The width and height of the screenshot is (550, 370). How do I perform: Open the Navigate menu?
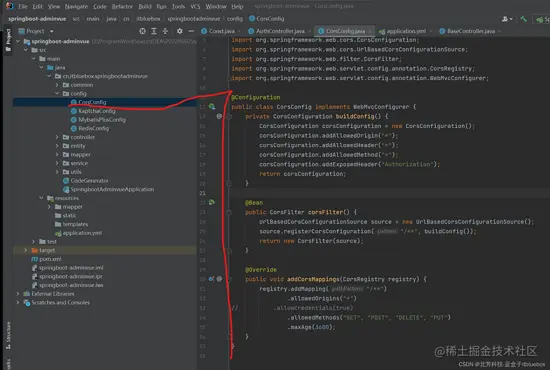click(76, 6)
